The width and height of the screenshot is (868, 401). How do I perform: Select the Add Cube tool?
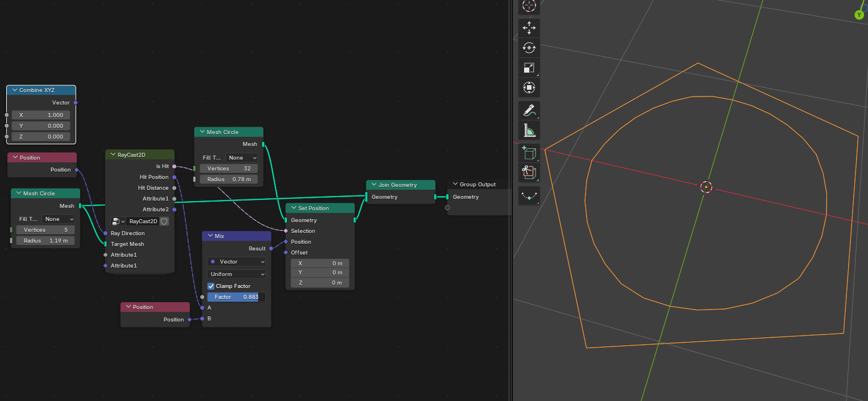click(529, 153)
